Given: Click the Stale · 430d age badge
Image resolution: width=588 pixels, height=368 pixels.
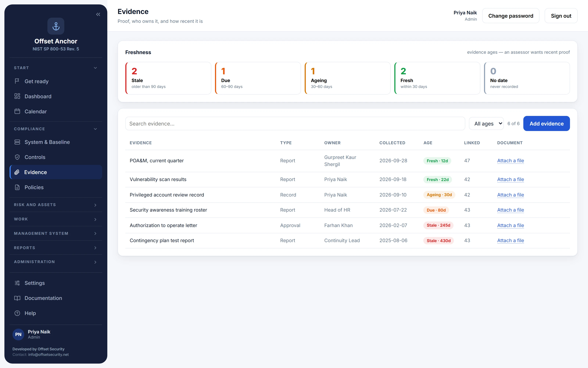Looking at the screenshot, I should point(439,240).
